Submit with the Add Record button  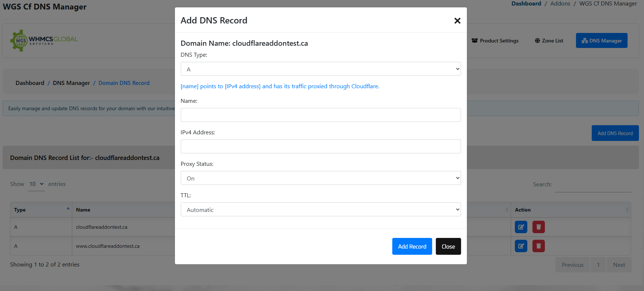pos(412,247)
